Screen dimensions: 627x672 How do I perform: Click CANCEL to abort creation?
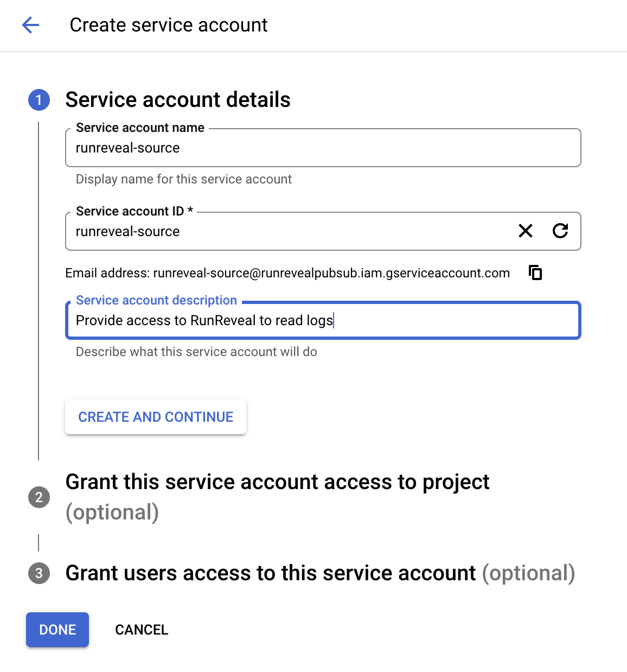click(141, 629)
